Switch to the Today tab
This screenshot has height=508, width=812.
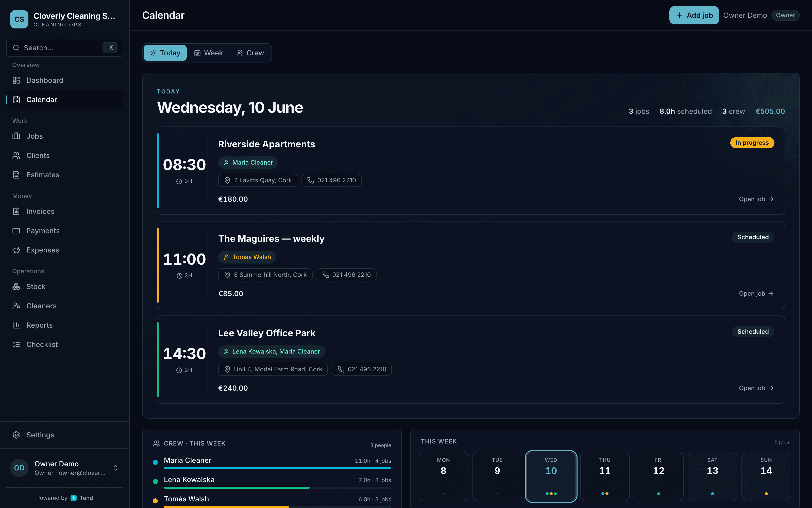coord(165,53)
